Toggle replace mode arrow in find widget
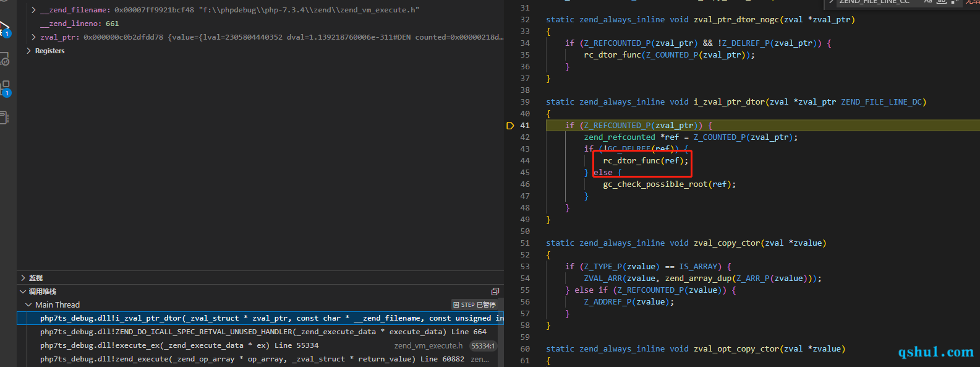This screenshot has height=367, width=980. tap(832, 2)
